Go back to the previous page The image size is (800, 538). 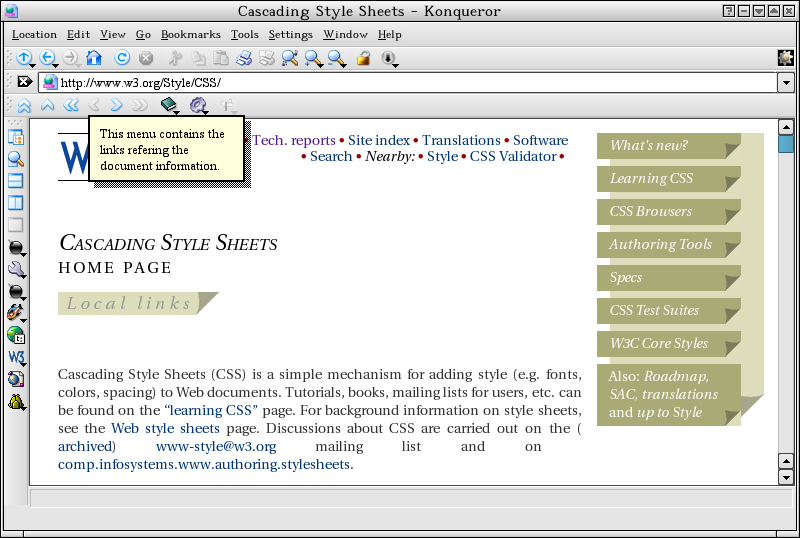(x=47, y=59)
